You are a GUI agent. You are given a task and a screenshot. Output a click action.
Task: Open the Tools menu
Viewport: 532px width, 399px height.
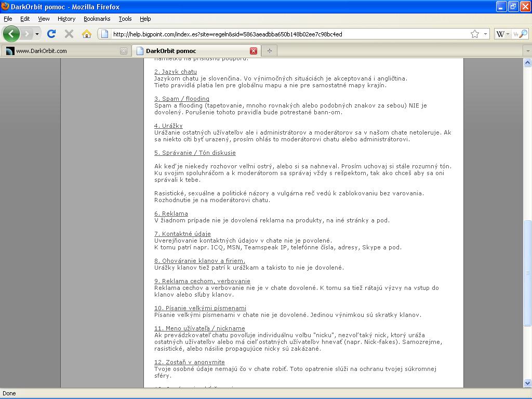click(x=125, y=19)
